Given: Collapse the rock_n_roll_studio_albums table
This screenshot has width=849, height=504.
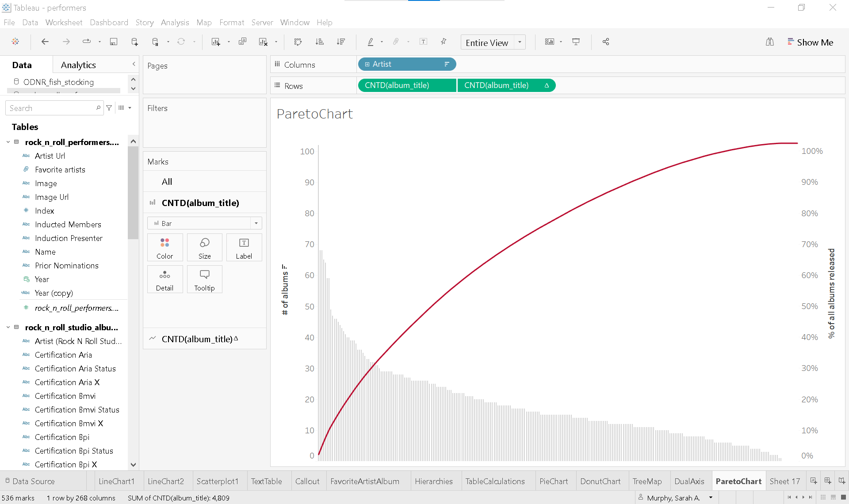Looking at the screenshot, I should [8, 327].
